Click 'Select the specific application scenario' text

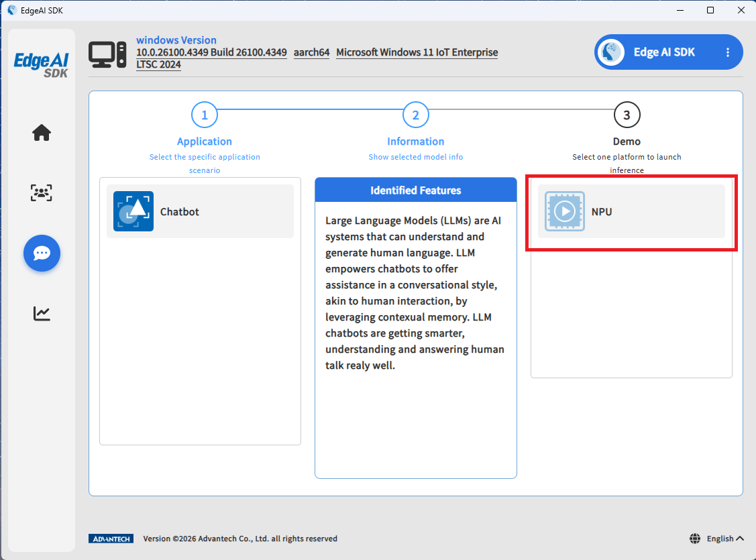click(205, 164)
